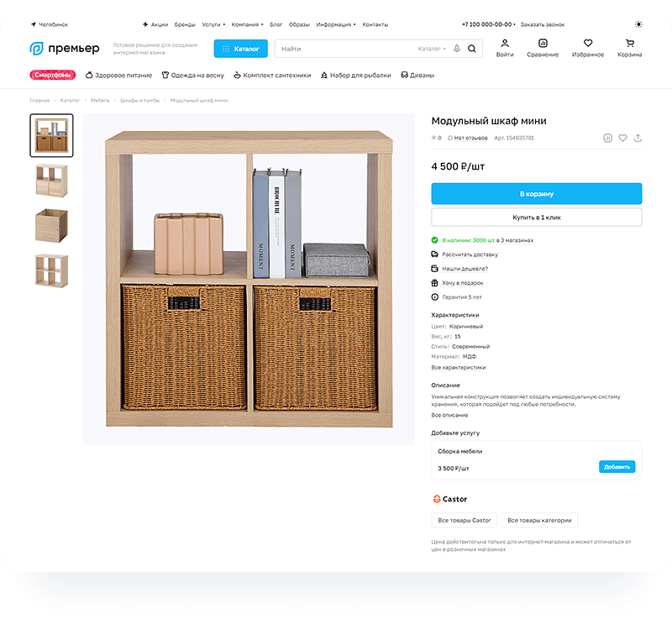The image size is (672, 624).
Task: Click the share icon beside product title
Action: pos(638,138)
